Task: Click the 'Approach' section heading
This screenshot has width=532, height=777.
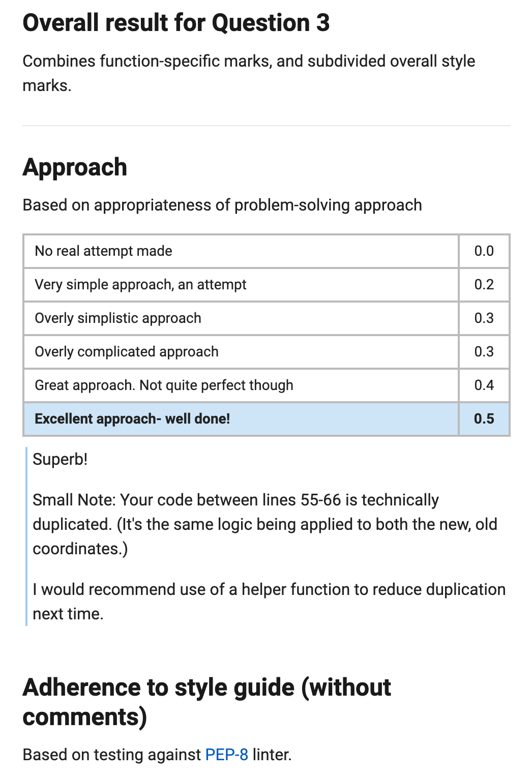Action: (75, 167)
